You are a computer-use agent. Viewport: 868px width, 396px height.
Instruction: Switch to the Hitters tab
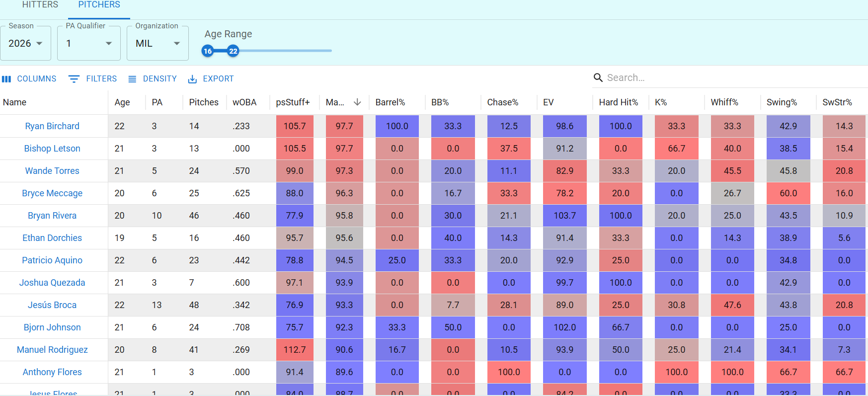pyautogui.click(x=40, y=5)
